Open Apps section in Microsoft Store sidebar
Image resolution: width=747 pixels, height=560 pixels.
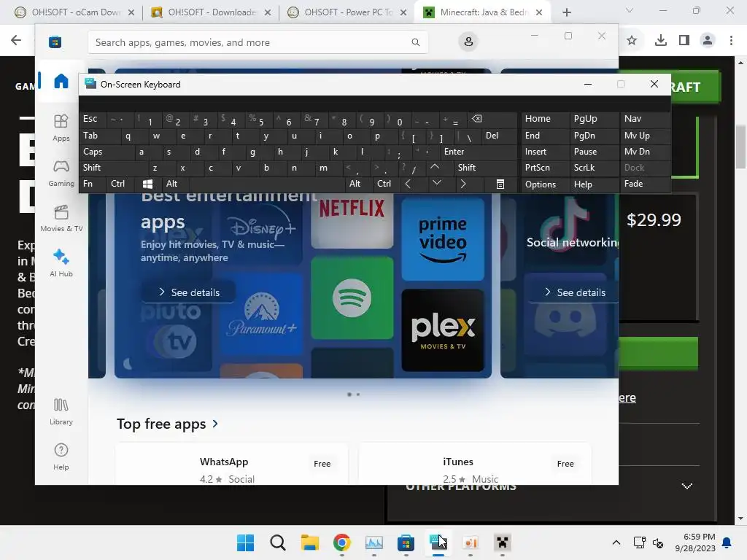pyautogui.click(x=61, y=128)
